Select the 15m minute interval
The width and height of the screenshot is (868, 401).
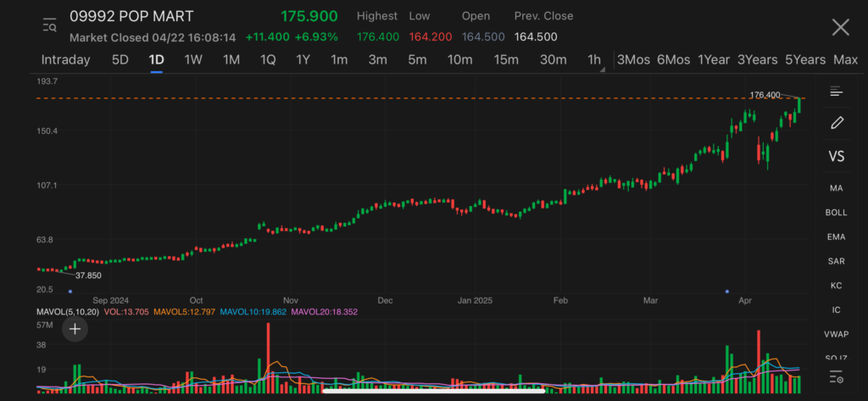(506, 60)
